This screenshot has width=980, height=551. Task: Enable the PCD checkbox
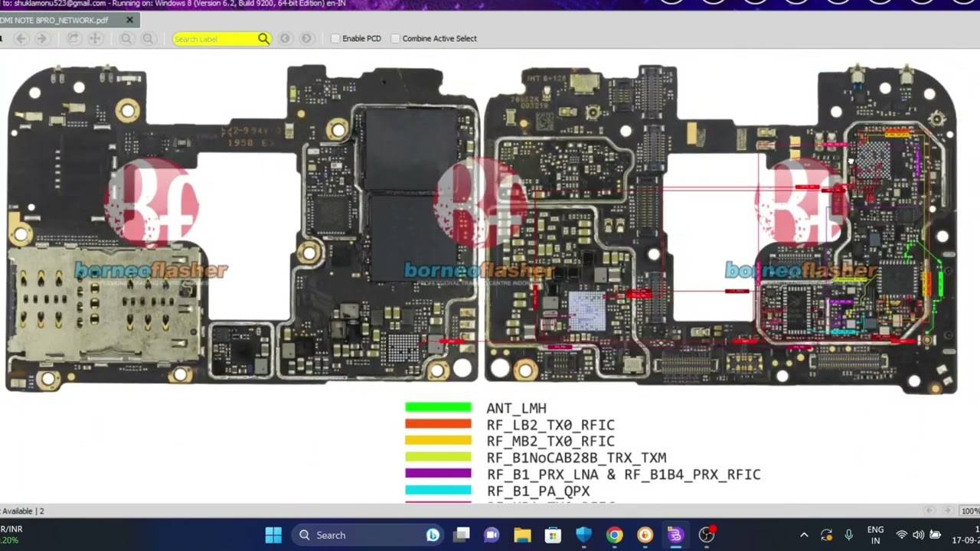[335, 38]
